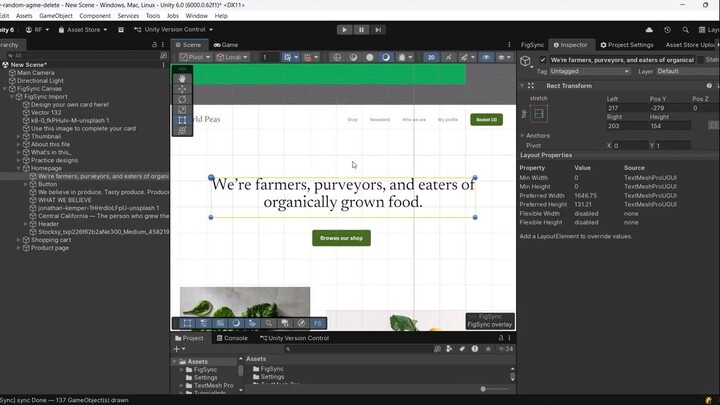Open the undo history icon

point(667,30)
